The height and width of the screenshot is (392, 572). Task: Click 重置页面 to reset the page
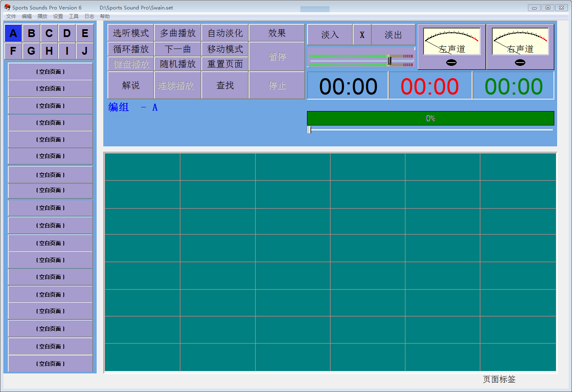(x=225, y=64)
